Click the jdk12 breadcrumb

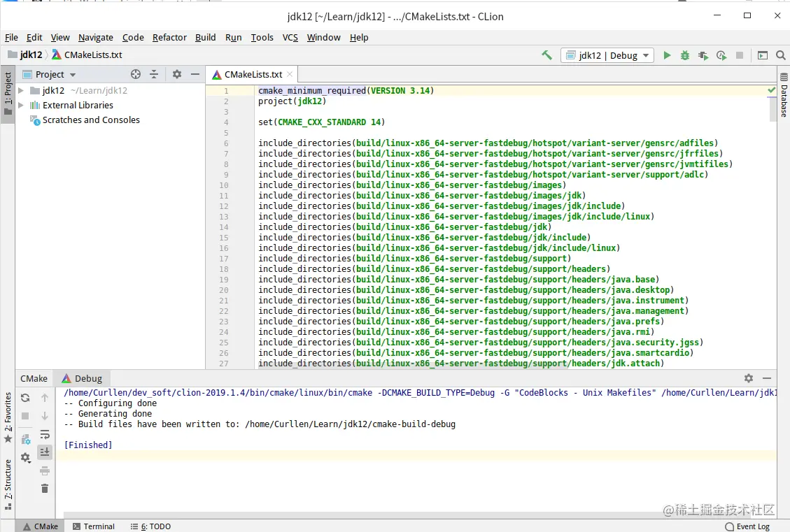click(x=26, y=55)
